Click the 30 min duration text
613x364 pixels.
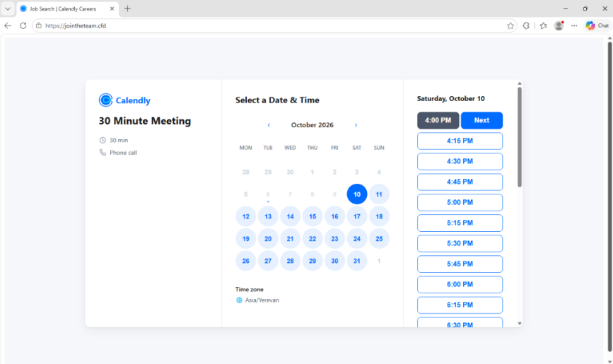point(119,140)
